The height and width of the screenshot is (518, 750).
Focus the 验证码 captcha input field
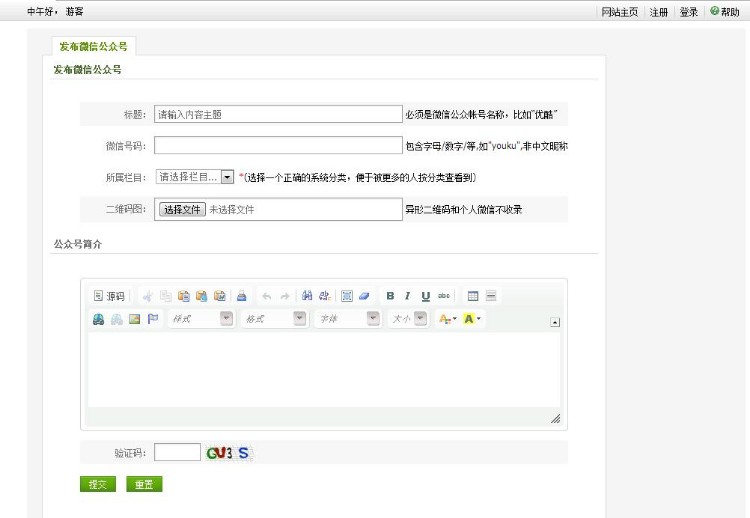(177, 452)
